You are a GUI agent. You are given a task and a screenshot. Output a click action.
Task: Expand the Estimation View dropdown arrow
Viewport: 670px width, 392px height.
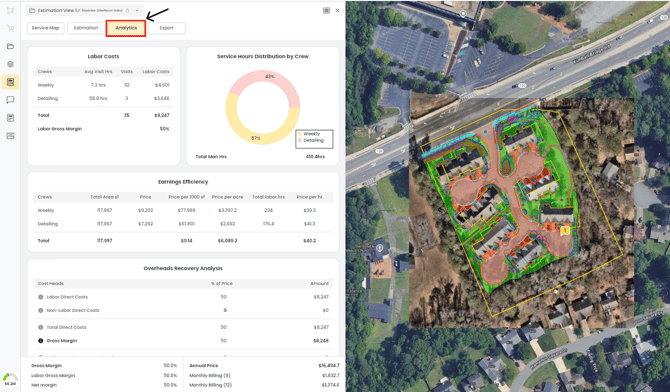point(137,10)
